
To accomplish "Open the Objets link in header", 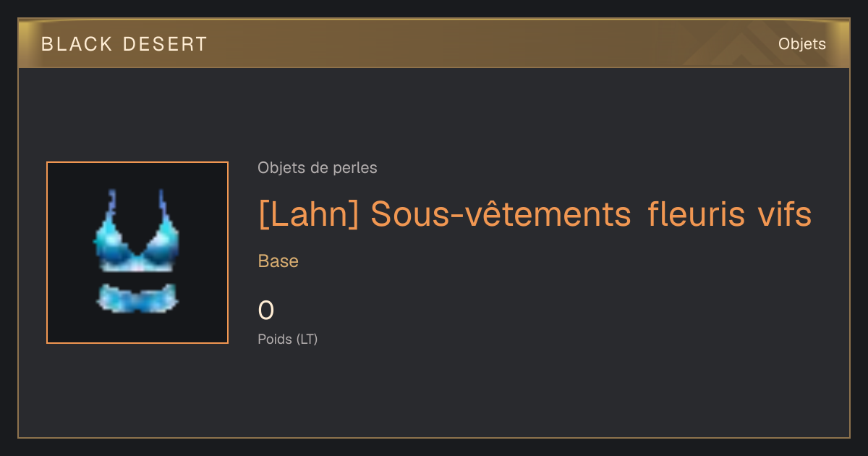I will coord(801,44).
